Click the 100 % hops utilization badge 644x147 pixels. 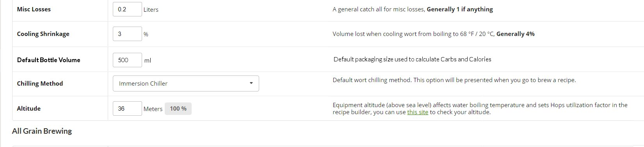pyautogui.click(x=178, y=109)
